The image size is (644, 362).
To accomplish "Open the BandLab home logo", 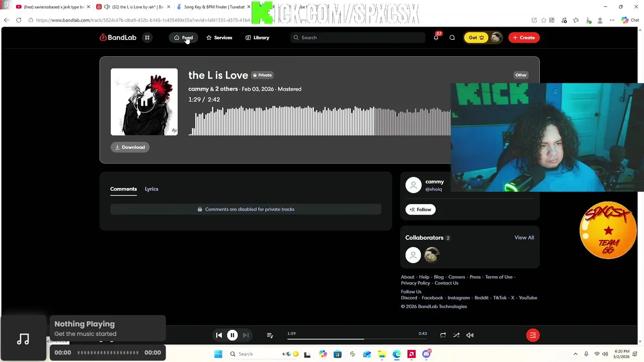I will 118,38.
